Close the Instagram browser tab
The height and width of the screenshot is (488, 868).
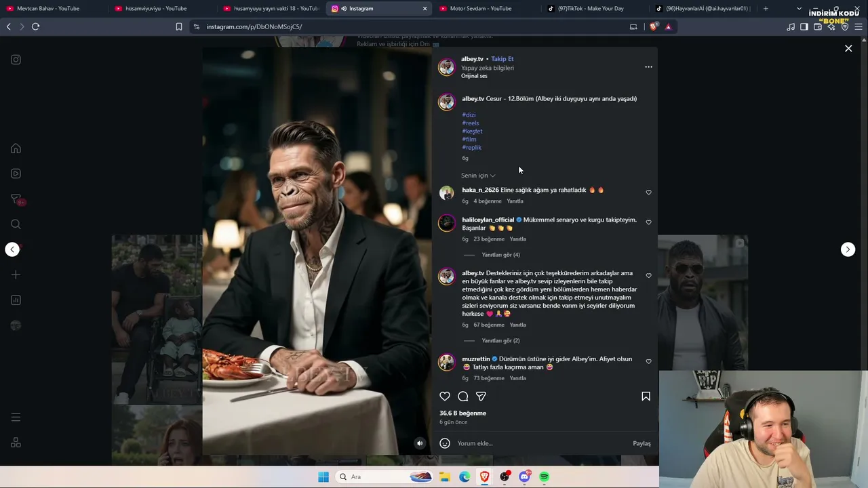tap(425, 9)
